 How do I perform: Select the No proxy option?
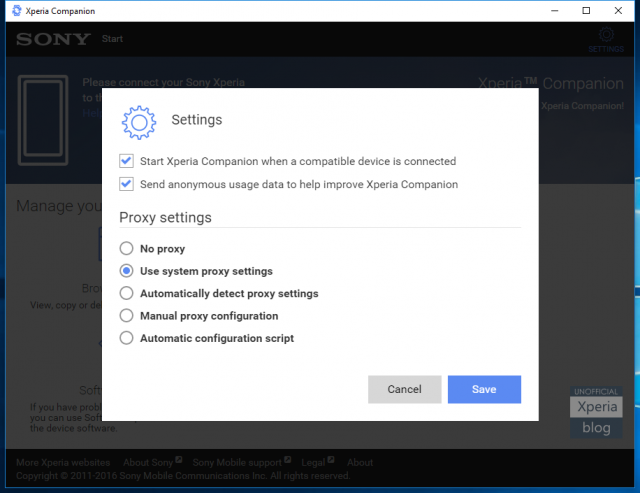tap(127, 248)
